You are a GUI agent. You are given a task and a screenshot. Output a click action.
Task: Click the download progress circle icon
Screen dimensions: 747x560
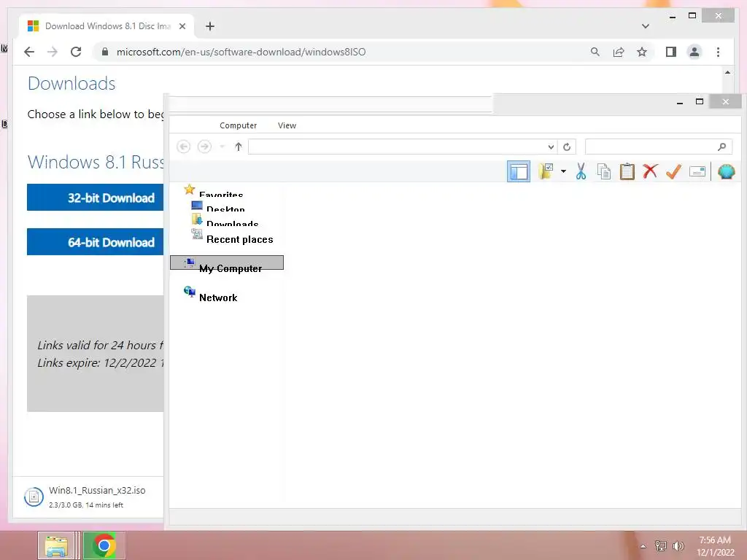(x=34, y=497)
